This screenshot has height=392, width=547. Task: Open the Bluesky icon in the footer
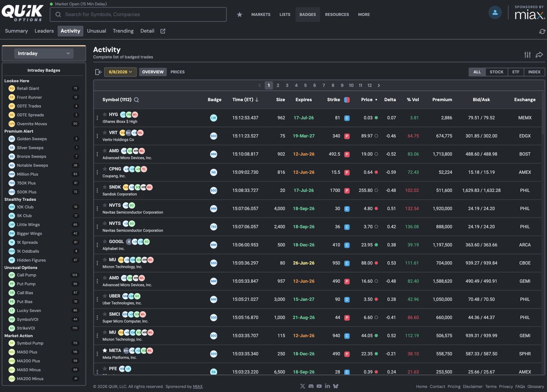(335, 386)
